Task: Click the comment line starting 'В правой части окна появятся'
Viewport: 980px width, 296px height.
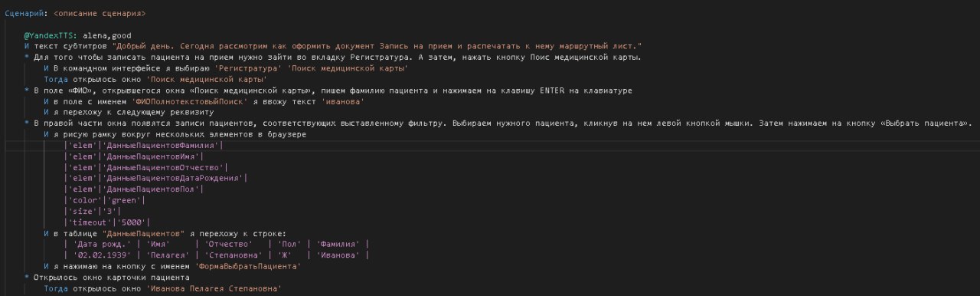Action: pyautogui.click(x=498, y=123)
